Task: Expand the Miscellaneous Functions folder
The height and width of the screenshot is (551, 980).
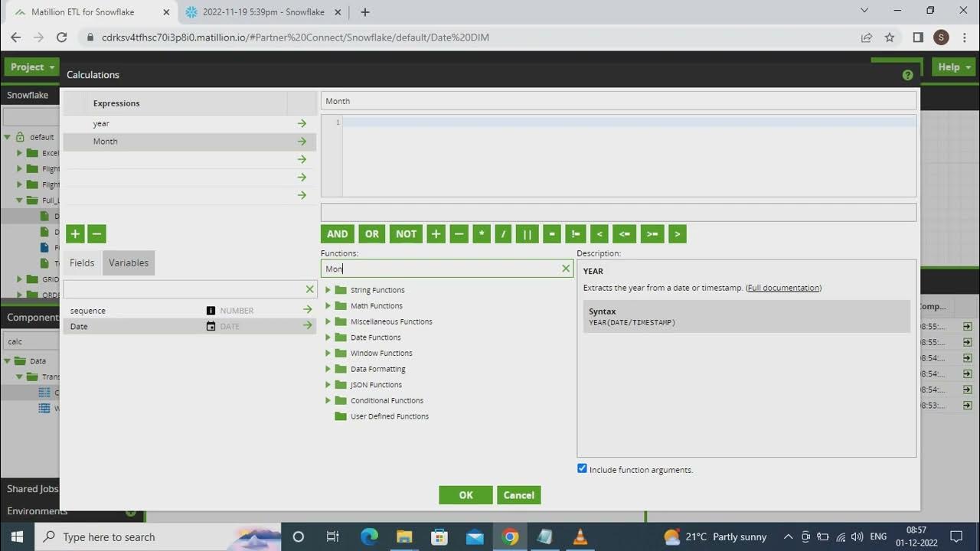Action: [328, 321]
